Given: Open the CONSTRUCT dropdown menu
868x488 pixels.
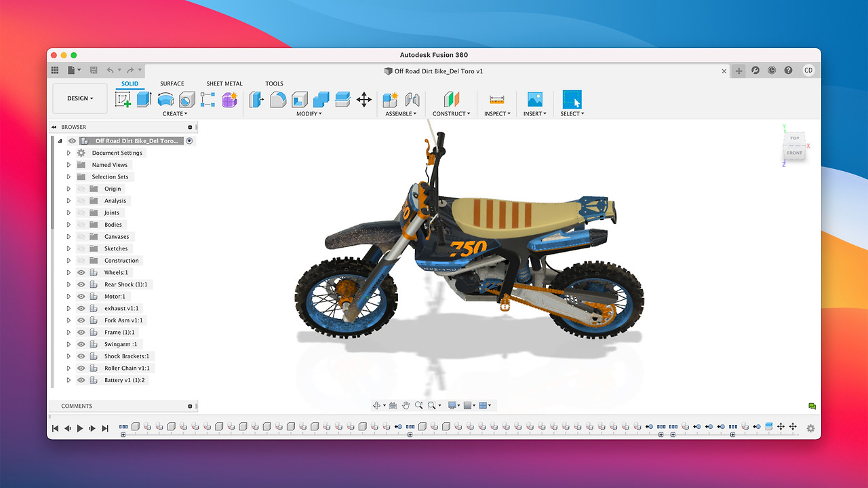Looking at the screenshot, I should 452,114.
